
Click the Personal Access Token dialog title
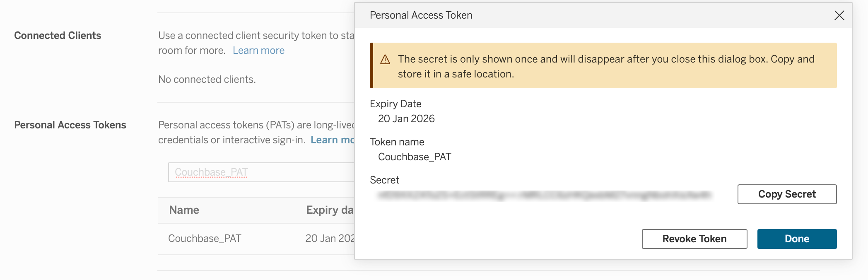(421, 15)
